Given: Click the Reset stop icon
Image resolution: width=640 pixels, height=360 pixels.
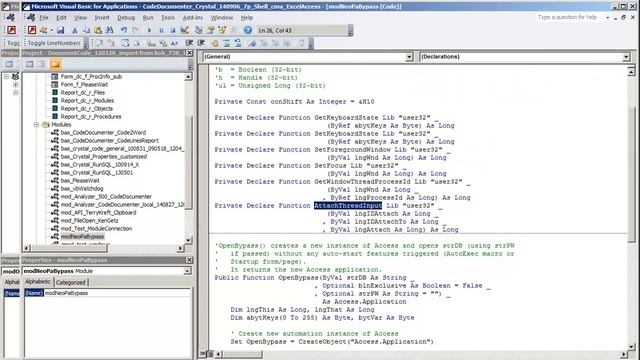Looking at the screenshot, I should 173,30.
